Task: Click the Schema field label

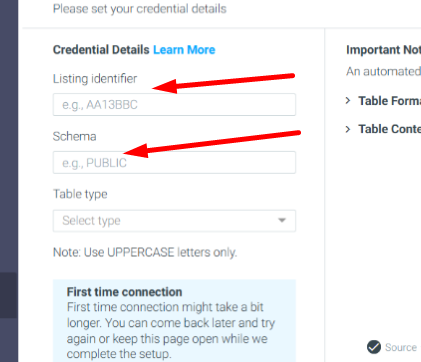Action: pos(75,136)
